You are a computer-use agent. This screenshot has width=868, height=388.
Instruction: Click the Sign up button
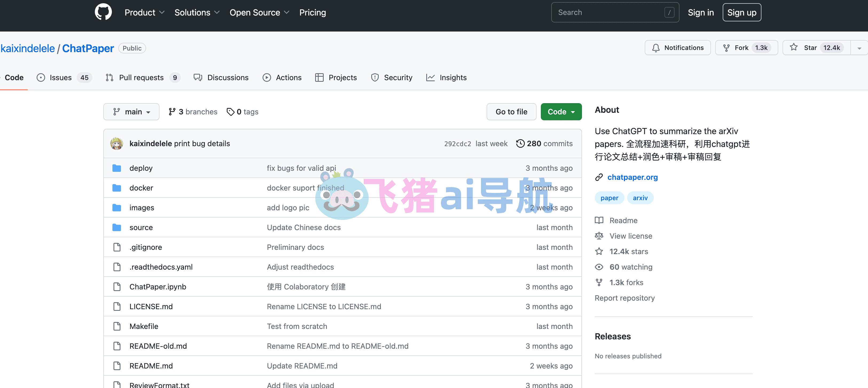742,13
